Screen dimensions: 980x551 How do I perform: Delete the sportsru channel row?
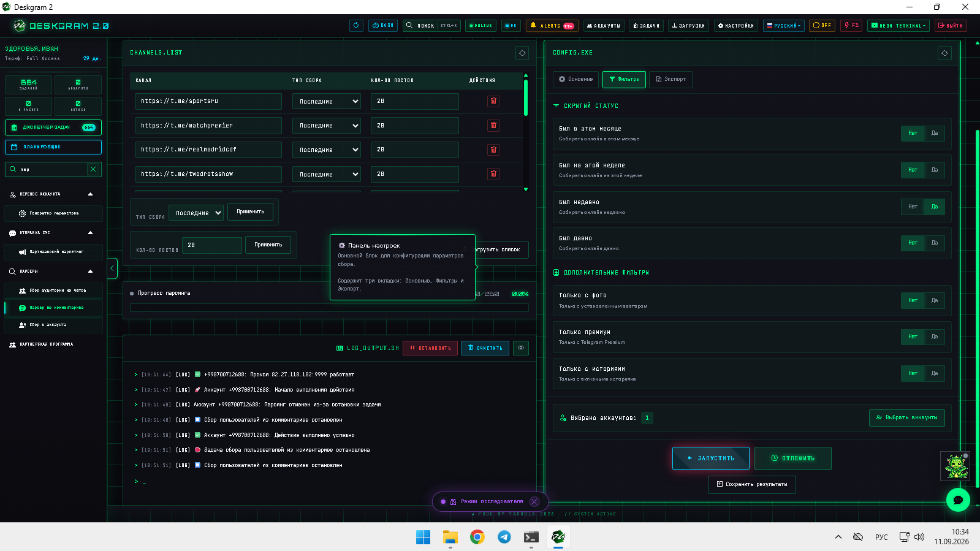point(493,101)
